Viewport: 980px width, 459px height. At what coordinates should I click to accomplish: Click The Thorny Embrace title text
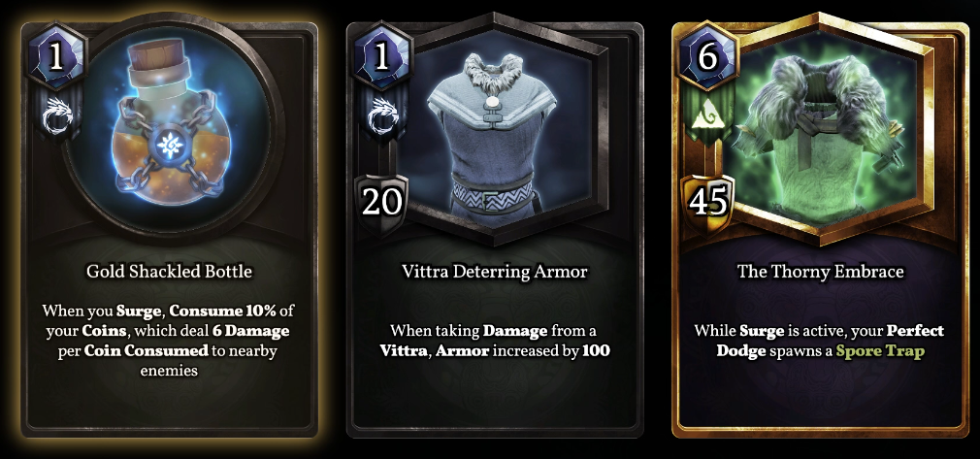pos(821,272)
